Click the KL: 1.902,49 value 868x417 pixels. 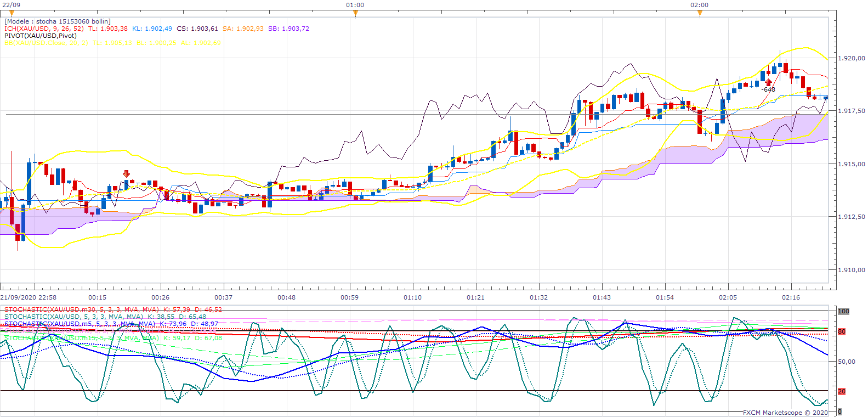(x=152, y=29)
